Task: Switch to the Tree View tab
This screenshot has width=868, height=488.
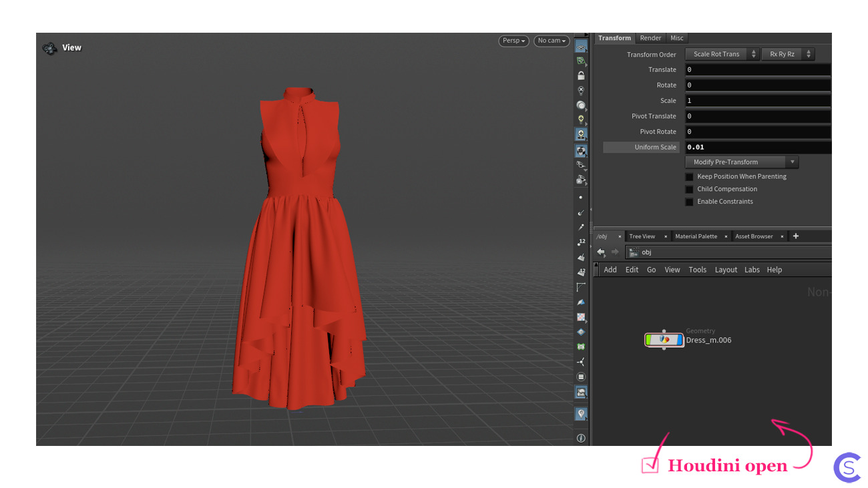Action: pos(642,236)
